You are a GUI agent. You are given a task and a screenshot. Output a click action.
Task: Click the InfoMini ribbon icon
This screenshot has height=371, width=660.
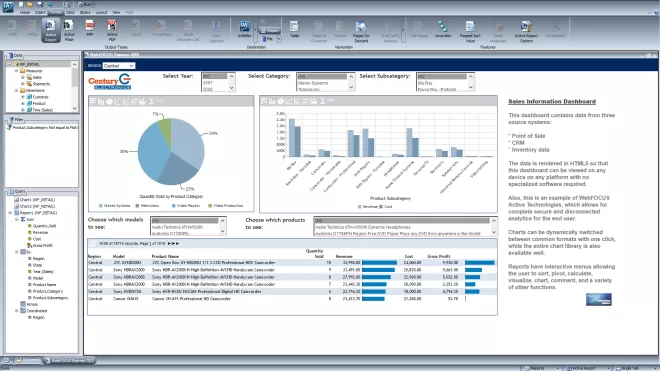(x=244, y=29)
